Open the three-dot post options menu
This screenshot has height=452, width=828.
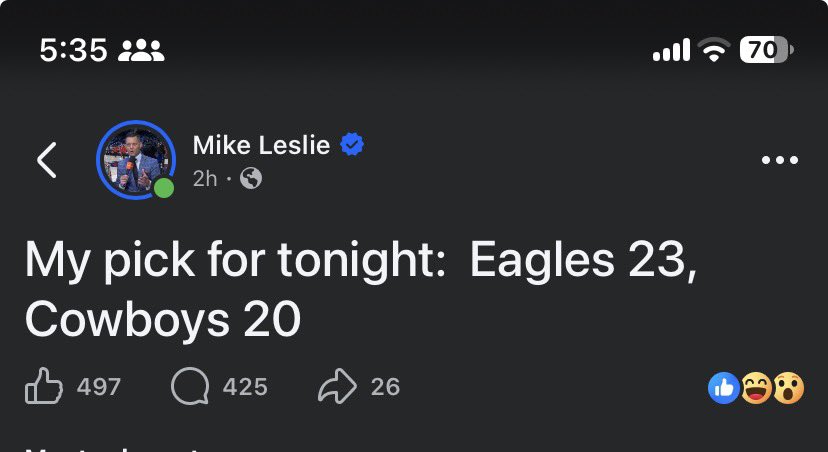(x=780, y=160)
